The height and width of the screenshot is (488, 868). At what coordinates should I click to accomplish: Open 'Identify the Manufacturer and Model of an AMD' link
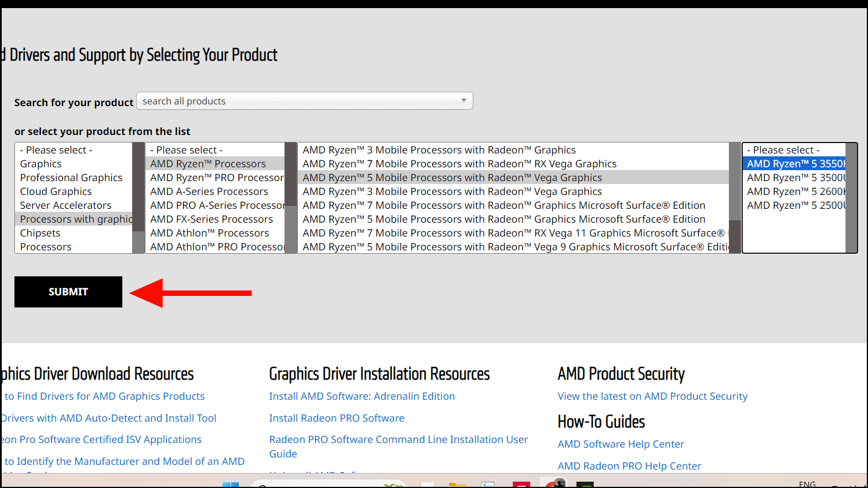pos(125,461)
